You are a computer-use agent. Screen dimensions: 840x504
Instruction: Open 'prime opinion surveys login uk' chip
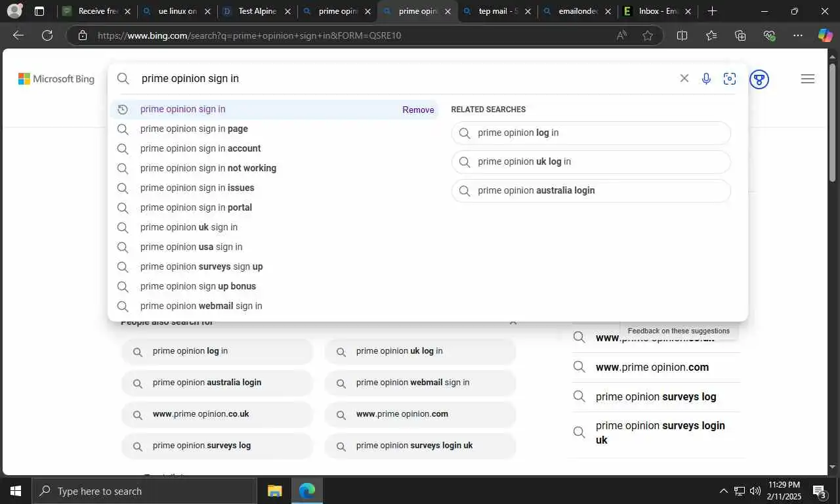pos(420,446)
